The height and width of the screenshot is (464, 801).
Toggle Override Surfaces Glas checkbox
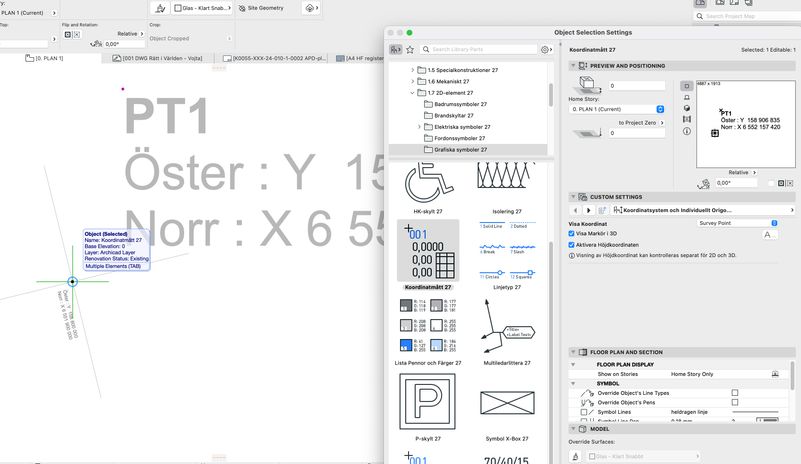coord(592,456)
